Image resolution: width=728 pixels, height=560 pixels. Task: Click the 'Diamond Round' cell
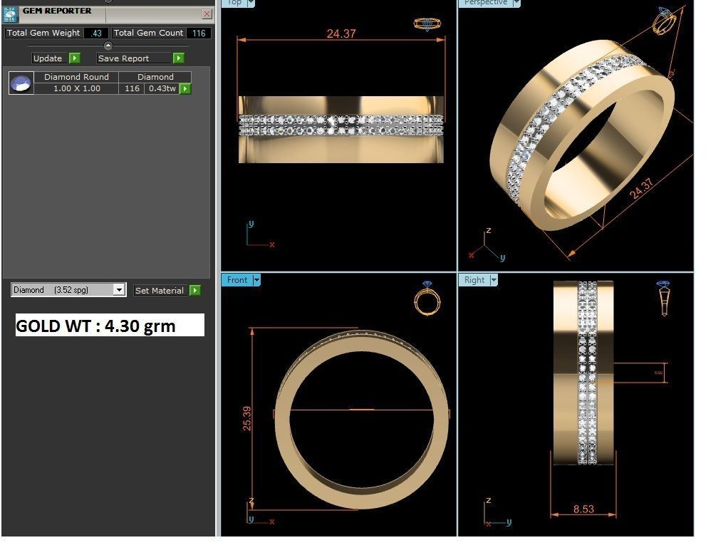(x=77, y=77)
